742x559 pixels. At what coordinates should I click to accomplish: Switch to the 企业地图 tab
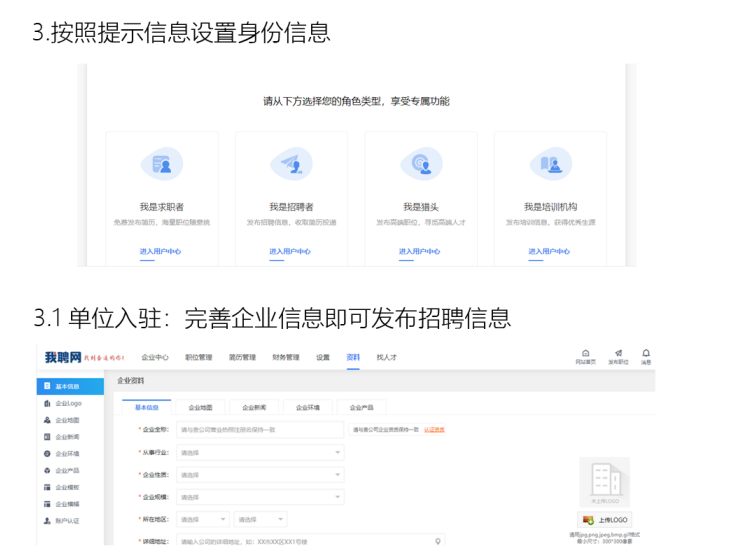(x=200, y=407)
